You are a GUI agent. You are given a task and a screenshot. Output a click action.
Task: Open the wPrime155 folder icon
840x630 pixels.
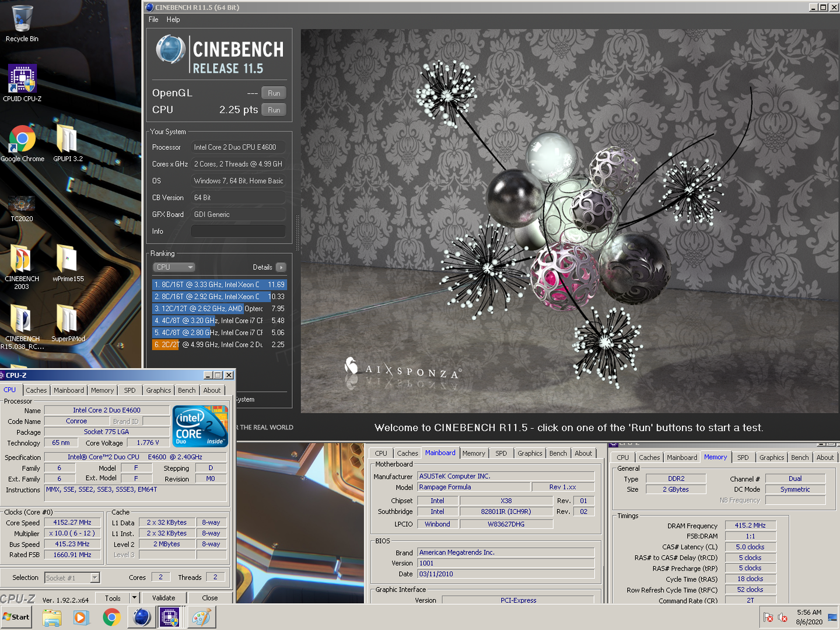pyautogui.click(x=68, y=264)
